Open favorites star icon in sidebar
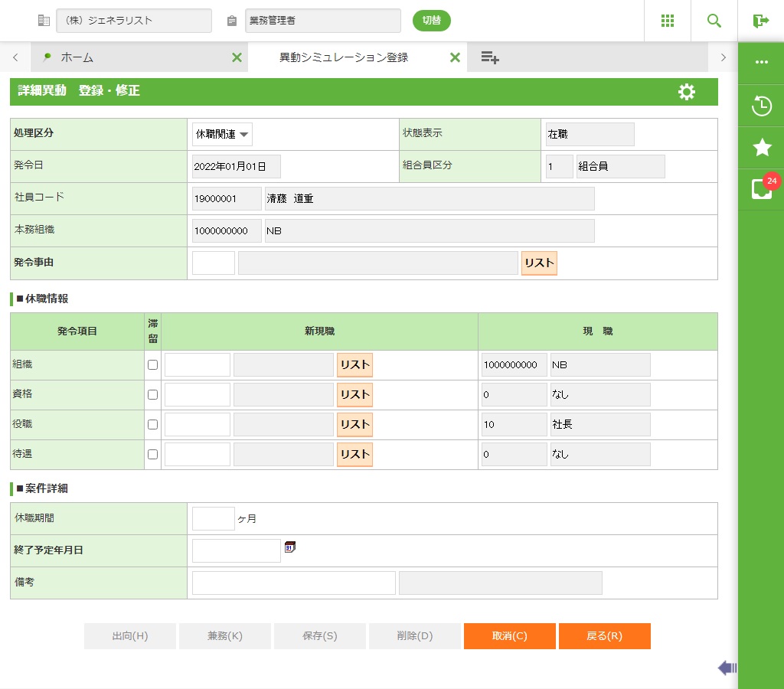 (761, 148)
